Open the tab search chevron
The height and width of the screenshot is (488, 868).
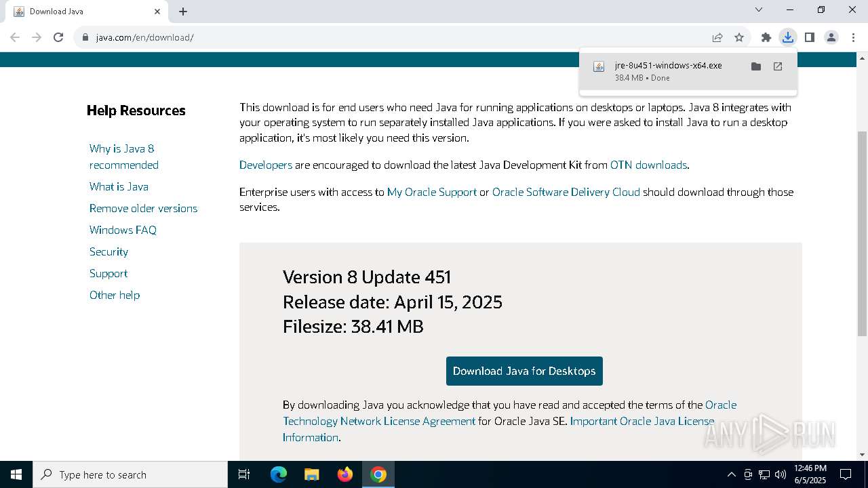[x=759, y=9]
